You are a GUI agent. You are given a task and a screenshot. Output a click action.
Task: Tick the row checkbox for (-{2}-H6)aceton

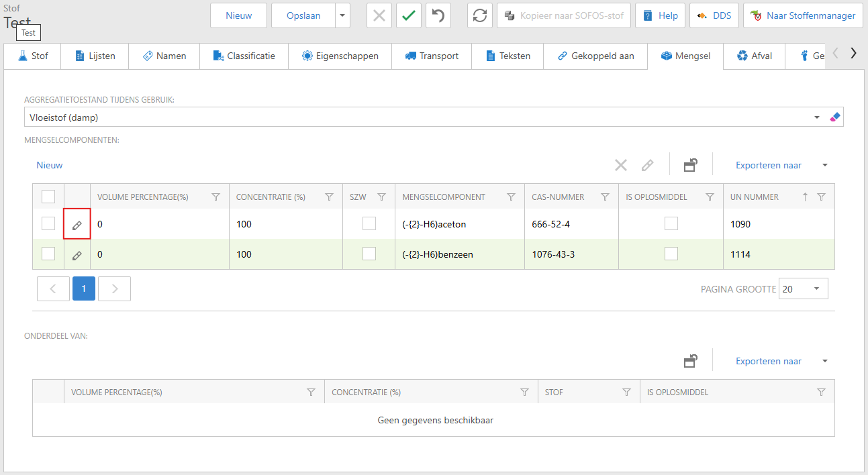[48, 224]
